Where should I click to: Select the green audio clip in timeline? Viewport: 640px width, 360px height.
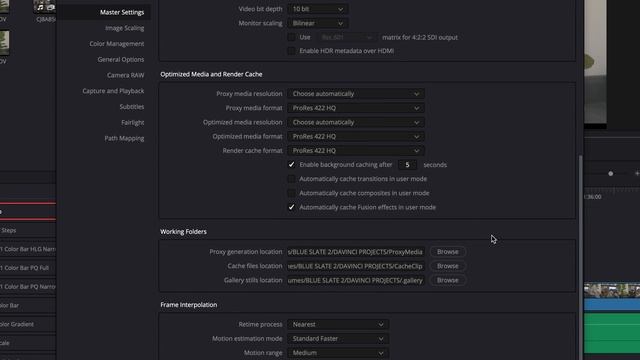click(612, 333)
